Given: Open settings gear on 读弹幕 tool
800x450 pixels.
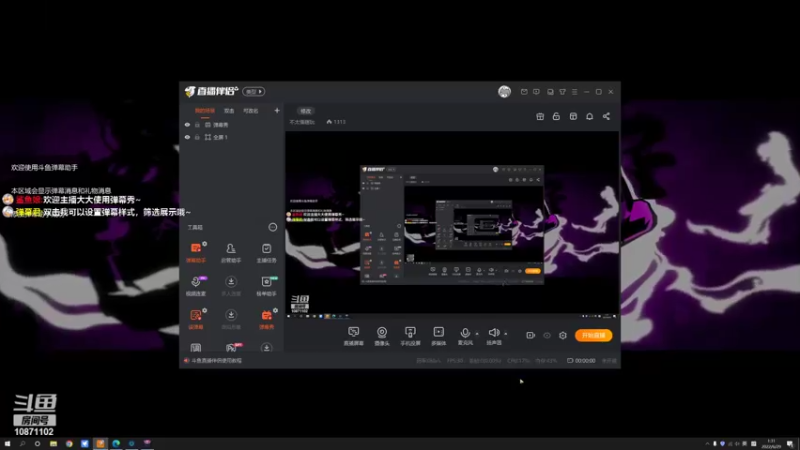Looking at the screenshot, I should [205, 310].
